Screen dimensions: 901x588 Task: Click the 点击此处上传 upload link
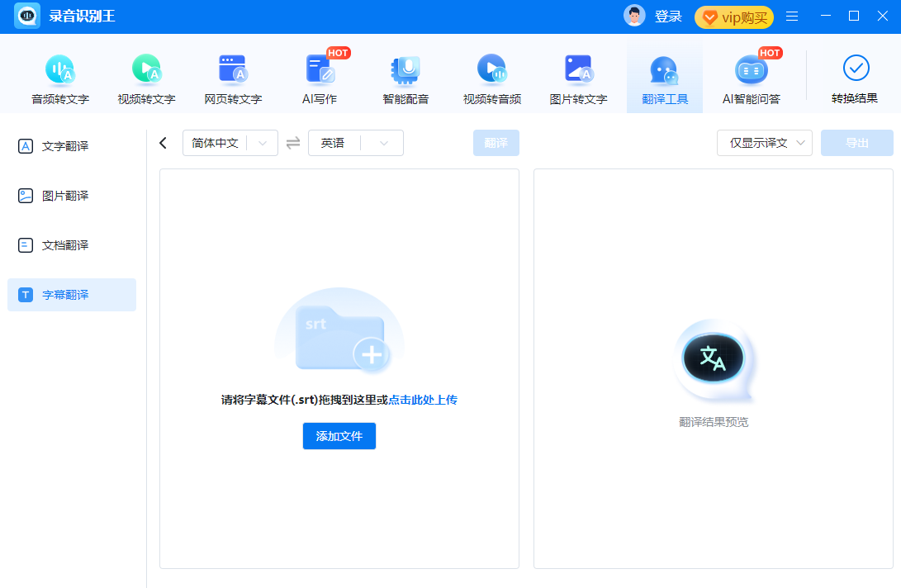422,400
